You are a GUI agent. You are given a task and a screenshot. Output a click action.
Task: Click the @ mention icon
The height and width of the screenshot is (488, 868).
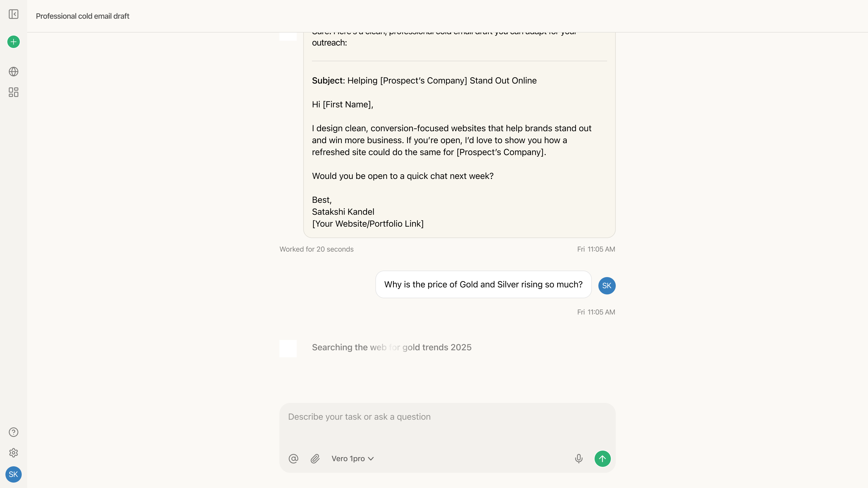pyautogui.click(x=293, y=459)
